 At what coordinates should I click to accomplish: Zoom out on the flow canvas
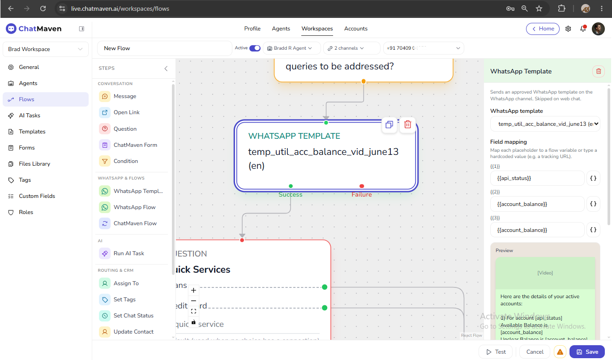[193, 301]
